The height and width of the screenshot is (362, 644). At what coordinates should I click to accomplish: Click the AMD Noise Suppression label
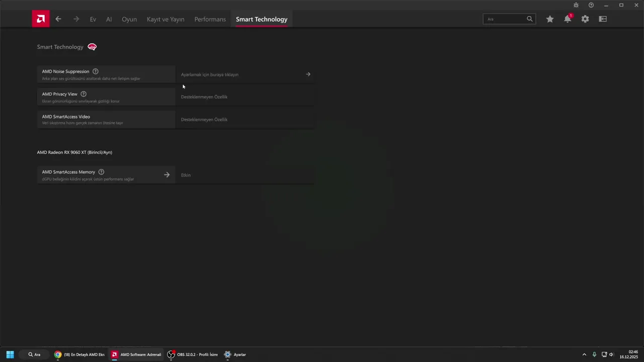click(x=66, y=71)
